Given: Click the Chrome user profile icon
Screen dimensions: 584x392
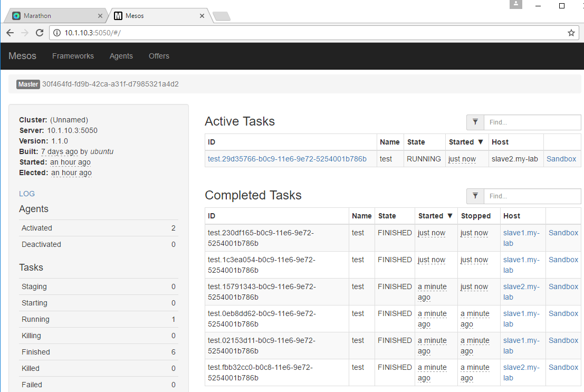Looking at the screenshot, I should tap(516, 4).
